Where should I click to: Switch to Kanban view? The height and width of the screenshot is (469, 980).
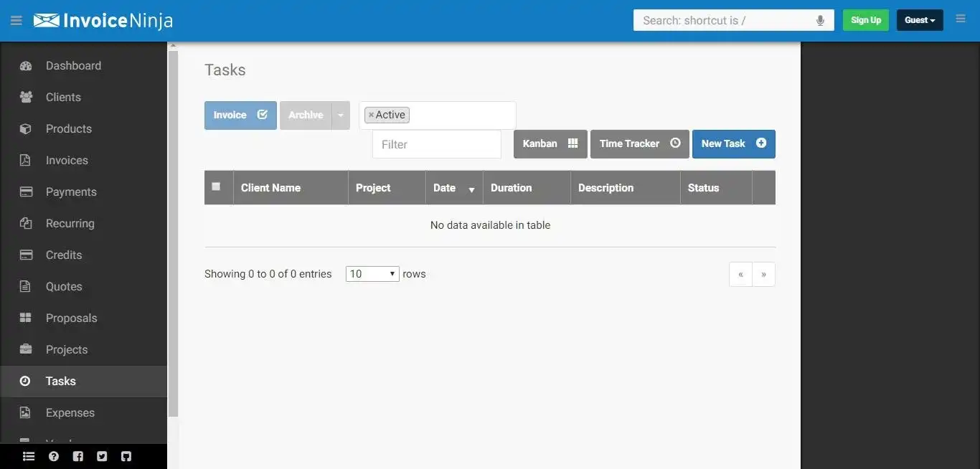[x=550, y=143]
